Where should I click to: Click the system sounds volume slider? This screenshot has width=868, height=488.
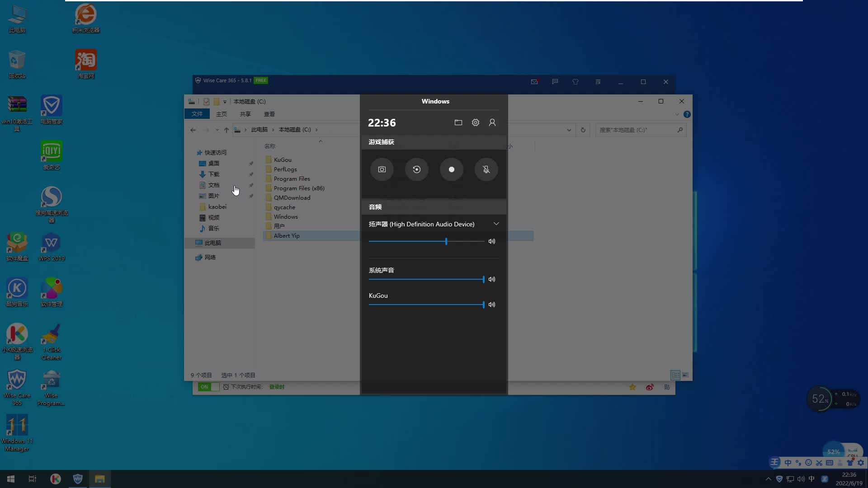click(426, 279)
